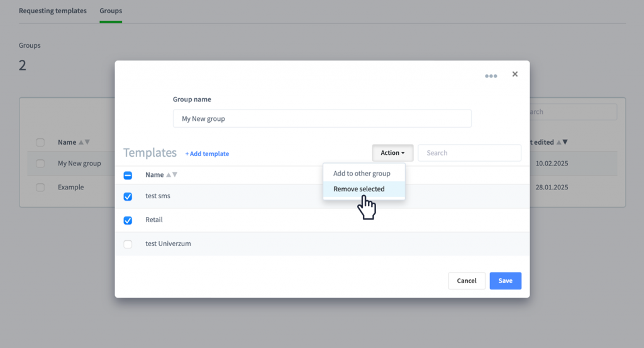Image resolution: width=644 pixels, height=348 pixels.
Task: Sort groups by Name ascending arrow
Action: (81, 142)
